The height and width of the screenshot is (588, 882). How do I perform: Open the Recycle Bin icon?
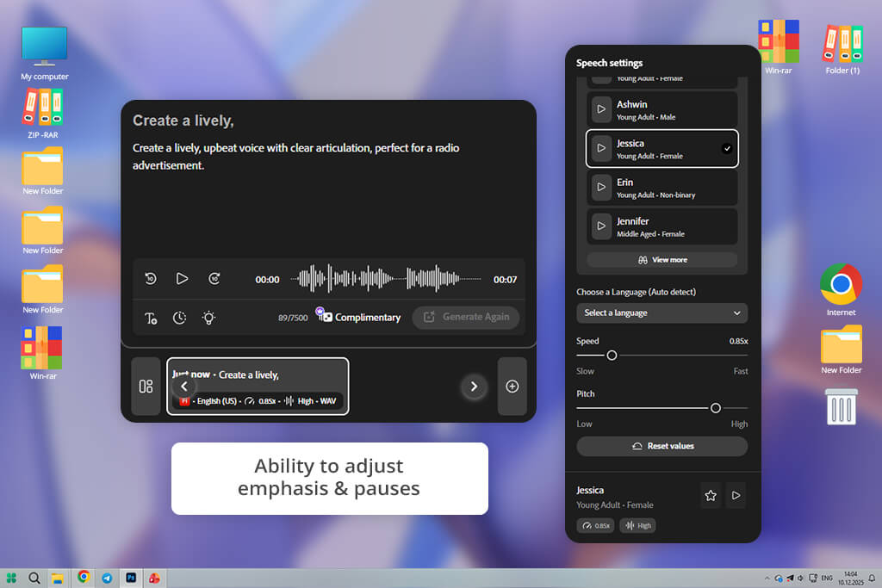click(x=842, y=406)
